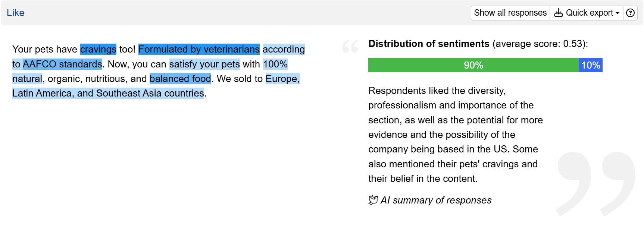Viewport: 644px width, 243px height.
Task: Open the Like section heading link
Action: [x=16, y=13]
